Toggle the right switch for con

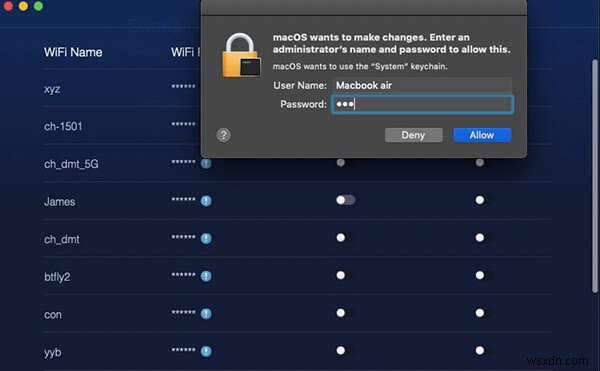484,313
